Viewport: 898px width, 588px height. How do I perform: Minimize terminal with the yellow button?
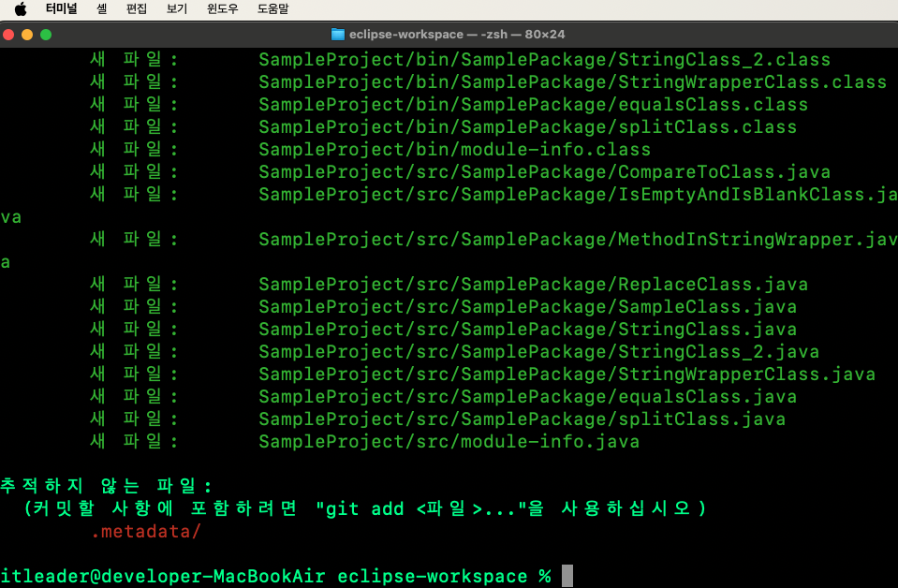click(x=27, y=35)
